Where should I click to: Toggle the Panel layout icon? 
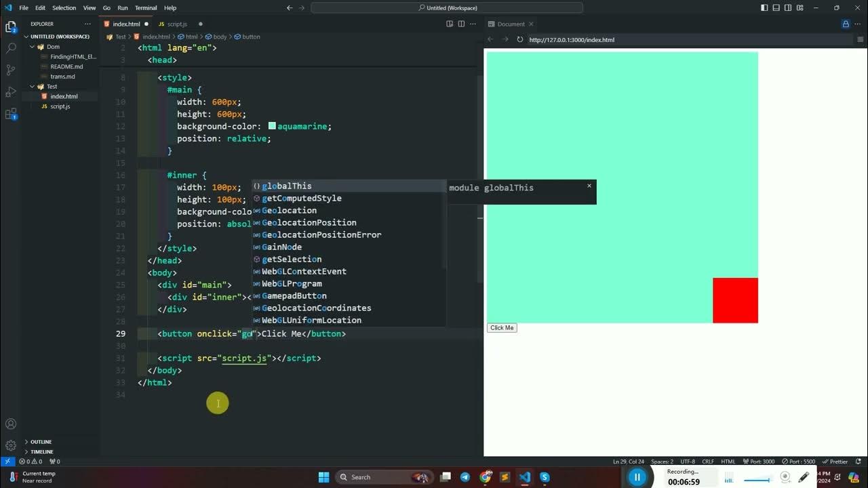coord(776,7)
